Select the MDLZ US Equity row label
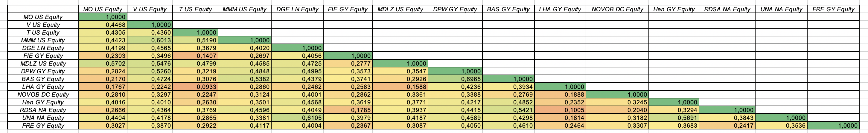The width and height of the screenshot is (868, 133). [x=43, y=64]
